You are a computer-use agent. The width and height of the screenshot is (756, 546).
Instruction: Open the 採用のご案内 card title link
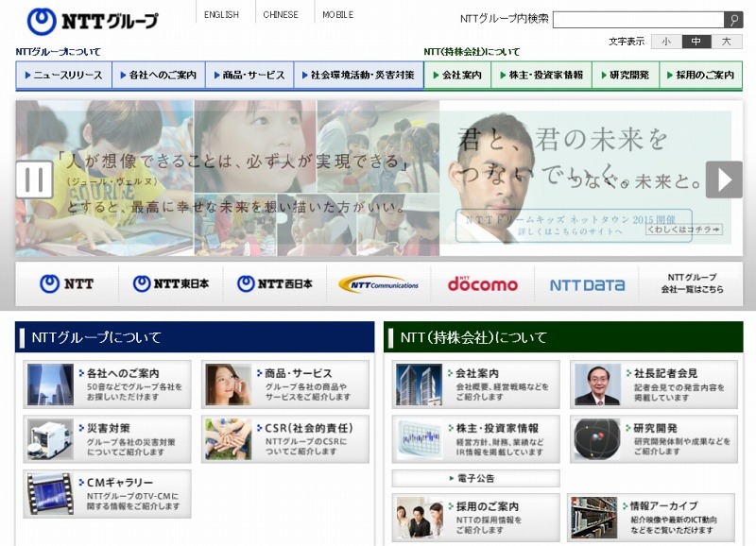488,506
